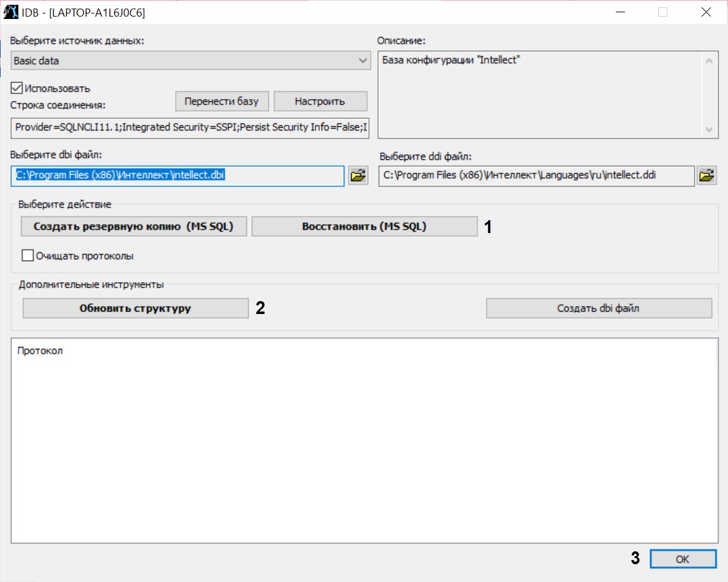
Task: Click into the ddi file path field
Action: click(536, 176)
